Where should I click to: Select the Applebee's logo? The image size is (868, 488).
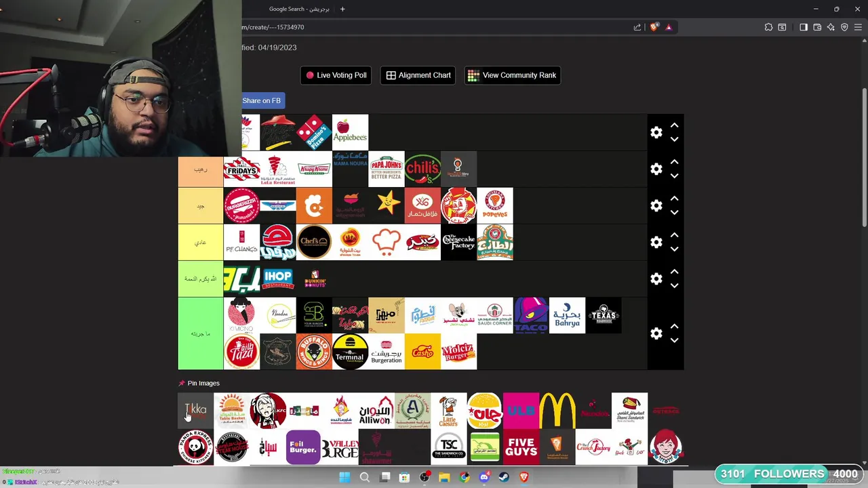[350, 132]
